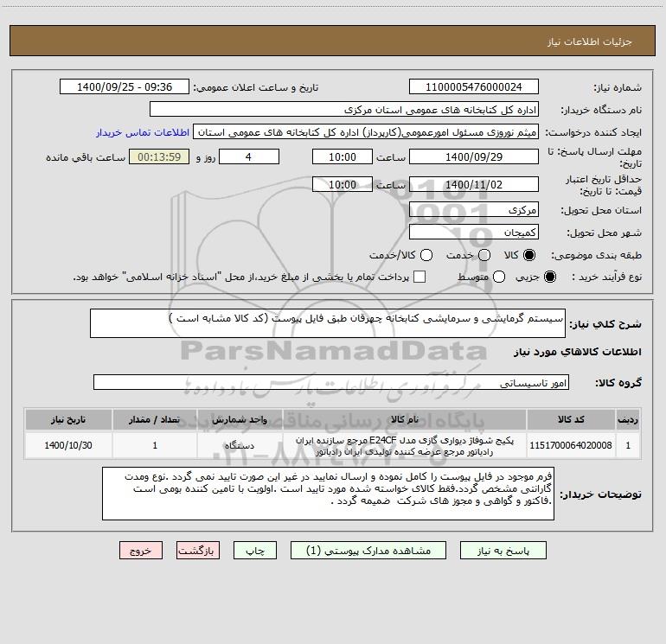Click the price validity date 1400/11/02

[474, 184]
